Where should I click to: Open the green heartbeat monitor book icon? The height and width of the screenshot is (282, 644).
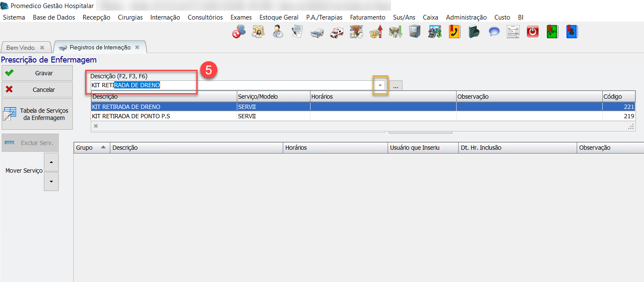point(552,32)
